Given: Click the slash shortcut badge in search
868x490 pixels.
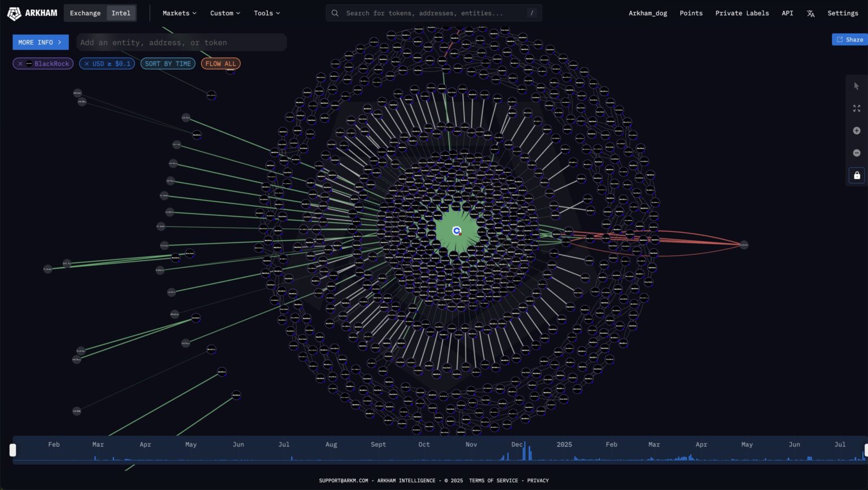Looking at the screenshot, I should (x=531, y=13).
